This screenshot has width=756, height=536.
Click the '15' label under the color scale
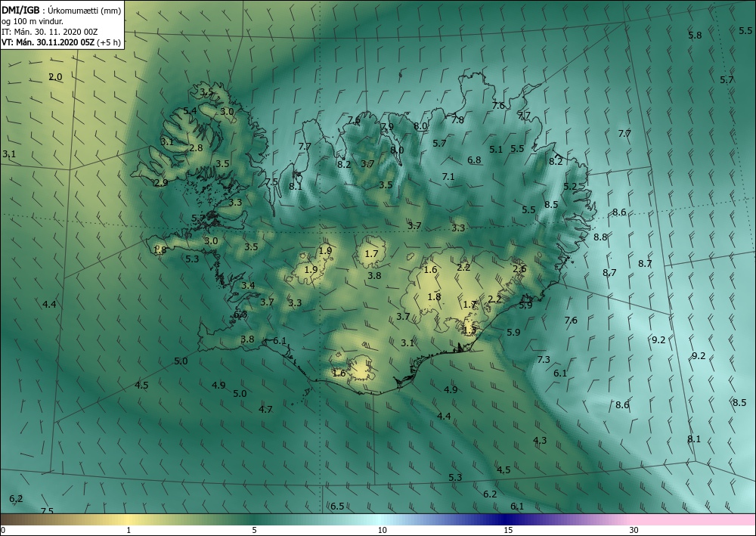pyautogui.click(x=508, y=530)
